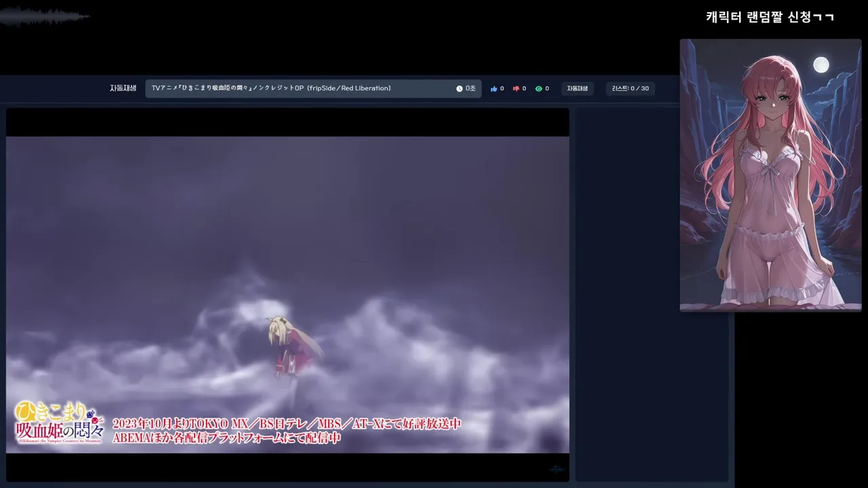Click the clock icon beside 0초
Viewport: 868px width, 488px height.
point(459,89)
